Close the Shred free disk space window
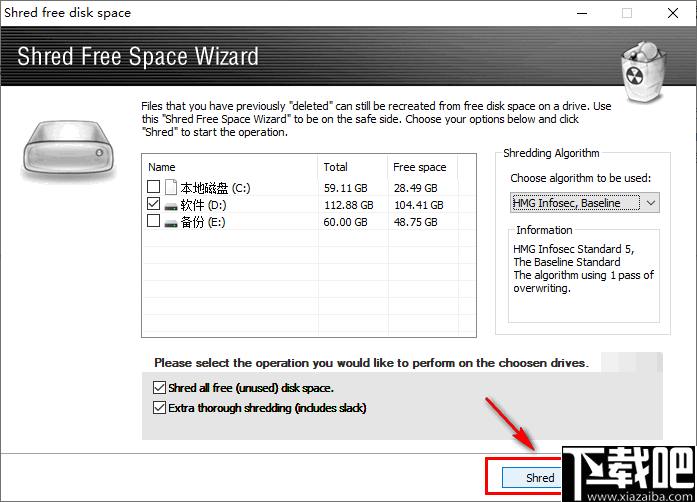 pyautogui.click(x=673, y=13)
